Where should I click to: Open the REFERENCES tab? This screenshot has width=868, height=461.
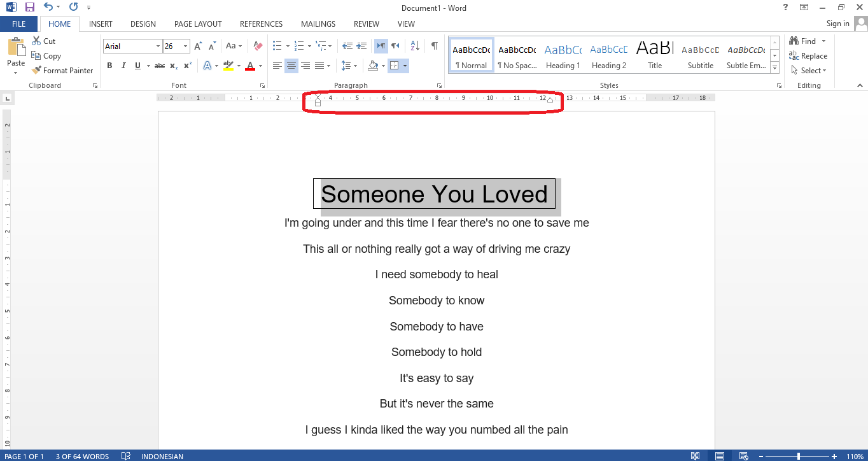click(x=261, y=24)
